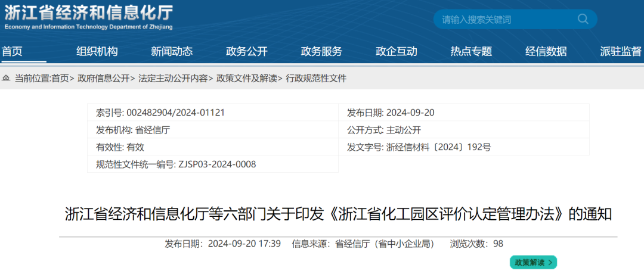Click 行政规范性文件 breadcrumb link
The width and height of the screenshot is (644, 277).
pyautogui.click(x=316, y=78)
